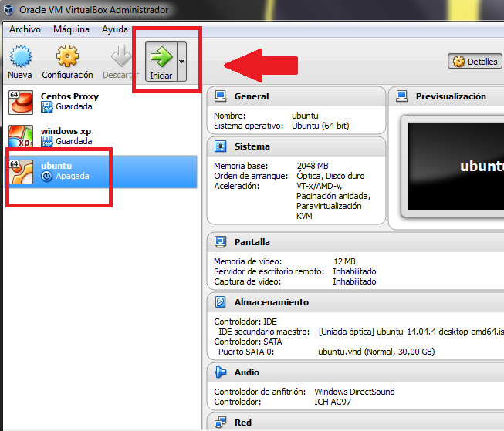
Task: Select the windows xp virtual machine
Action: point(101,136)
